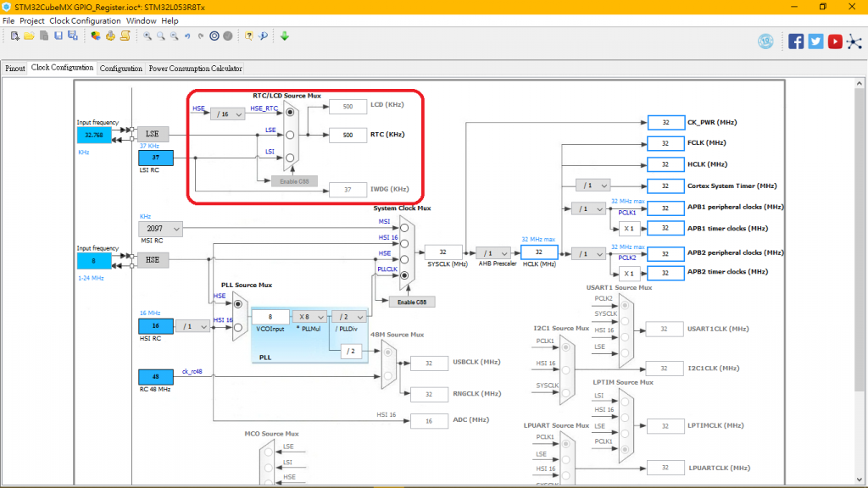This screenshot has height=488, width=868.
Task: Click the Zoom Out magnifier icon
Action: tap(174, 36)
